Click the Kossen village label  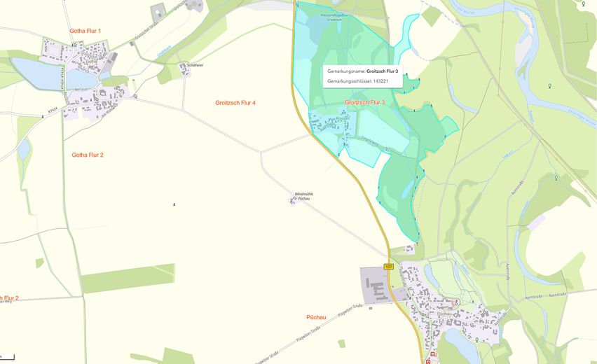(343, 119)
